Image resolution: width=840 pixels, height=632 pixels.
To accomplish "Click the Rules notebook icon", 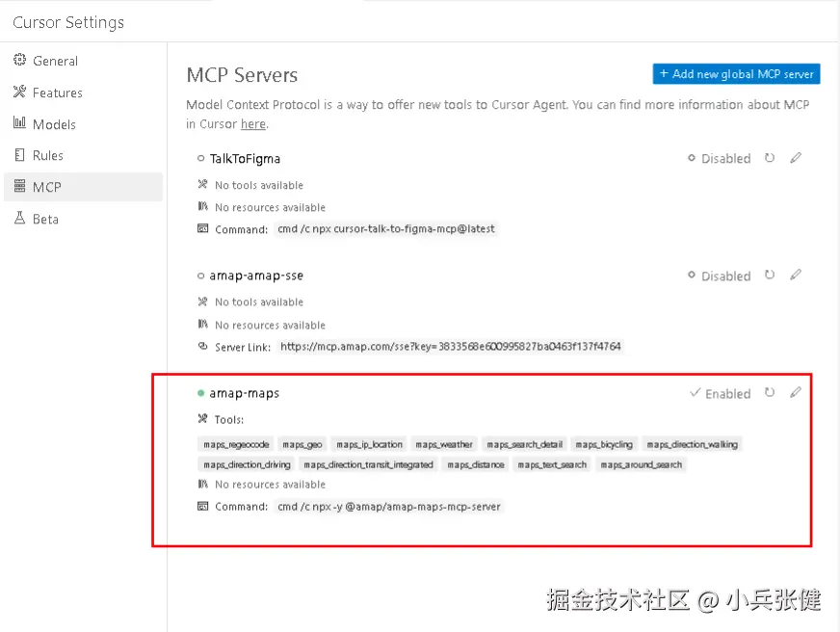I will pos(20,155).
